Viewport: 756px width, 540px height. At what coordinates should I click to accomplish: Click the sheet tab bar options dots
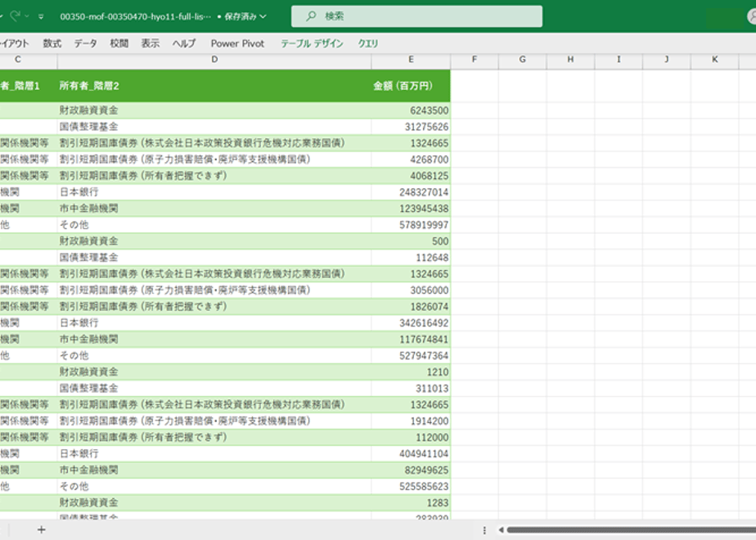click(x=484, y=530)
